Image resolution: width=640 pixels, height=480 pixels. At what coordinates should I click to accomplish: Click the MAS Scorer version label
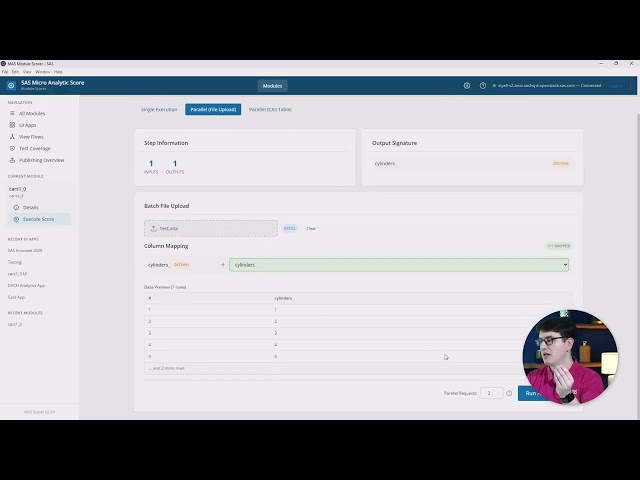point(40,412)
